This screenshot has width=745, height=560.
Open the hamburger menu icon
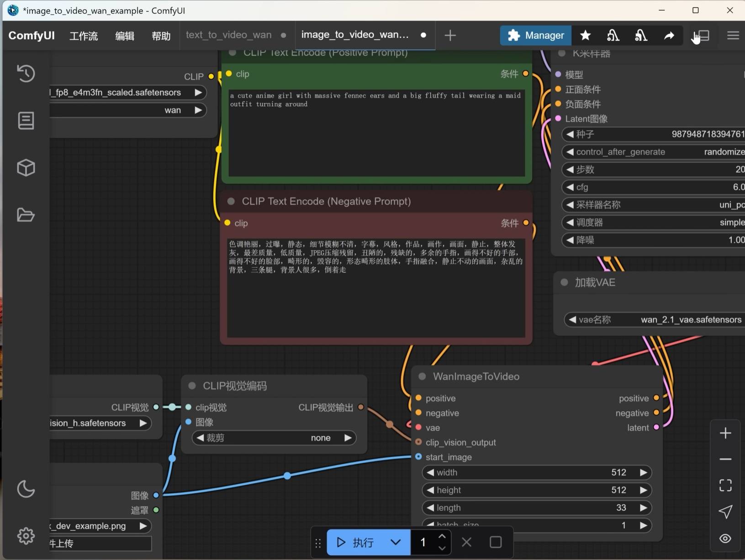pyautogui.click(x=733, y=35)
